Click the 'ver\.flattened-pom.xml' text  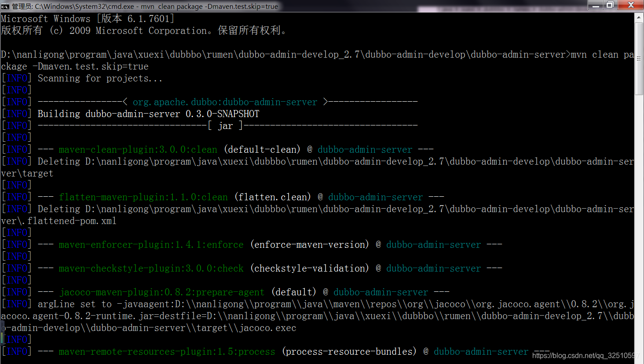pyautogui.click(x=59, y=221)
